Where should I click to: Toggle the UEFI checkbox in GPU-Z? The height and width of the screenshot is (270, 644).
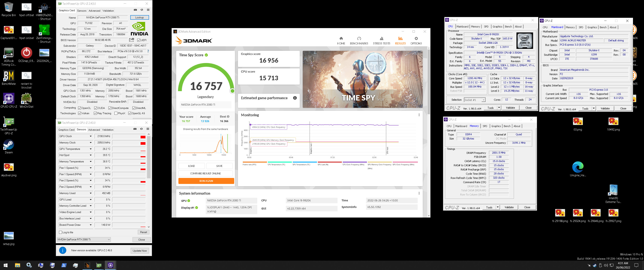[139, 40]
